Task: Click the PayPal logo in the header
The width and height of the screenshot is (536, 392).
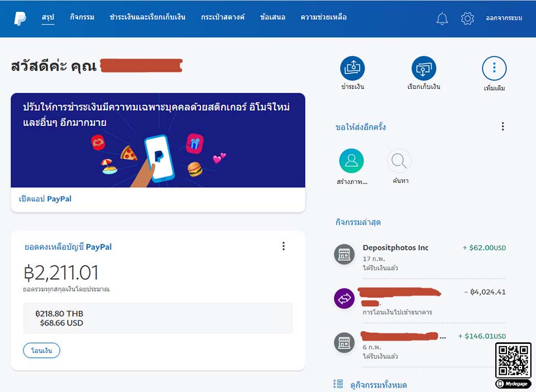Action: coord(20,18)
